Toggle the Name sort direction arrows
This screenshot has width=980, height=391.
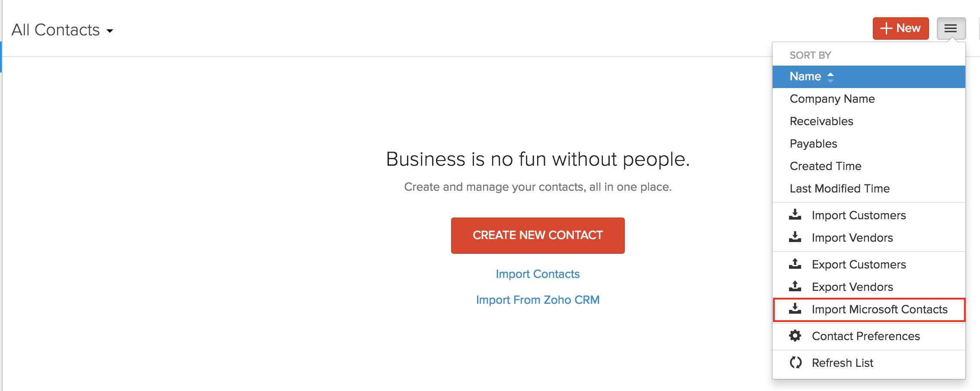point(830,77)
